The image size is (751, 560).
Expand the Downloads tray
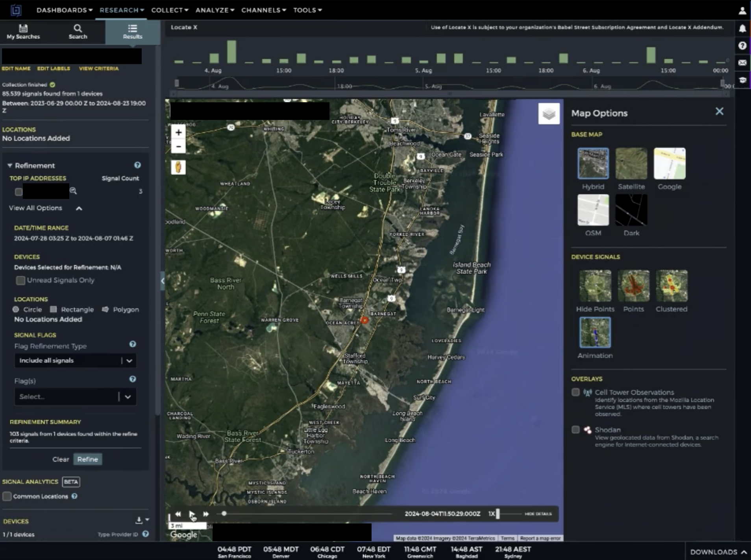click(x=718, y=552)
